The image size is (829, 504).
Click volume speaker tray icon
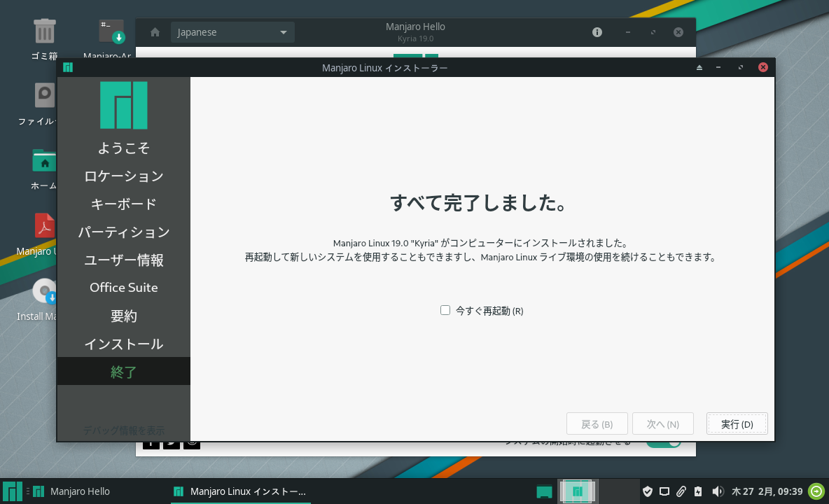[717, 492]
